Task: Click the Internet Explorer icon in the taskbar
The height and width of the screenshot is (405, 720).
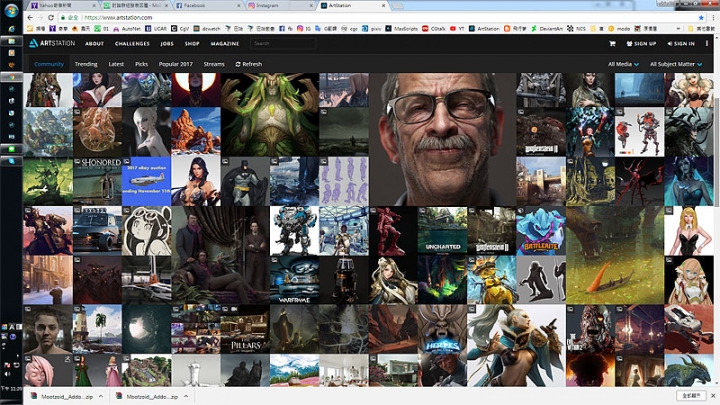Action: coord(11,29)
